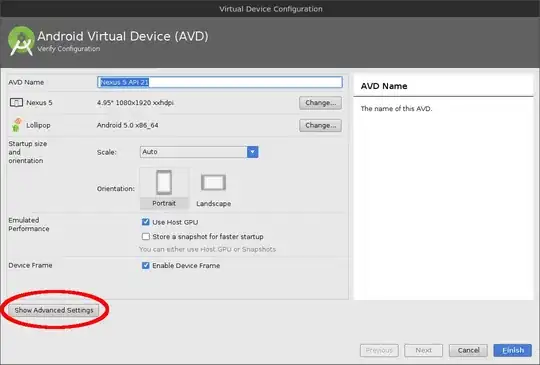Click the Android Studio logo icon
The width and height of the screenshot is (540, 365).
point(21,41)
